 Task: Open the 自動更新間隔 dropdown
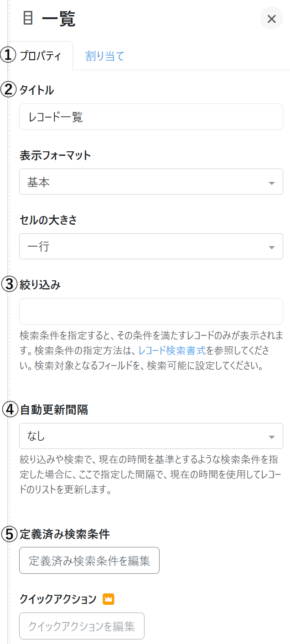151,436
